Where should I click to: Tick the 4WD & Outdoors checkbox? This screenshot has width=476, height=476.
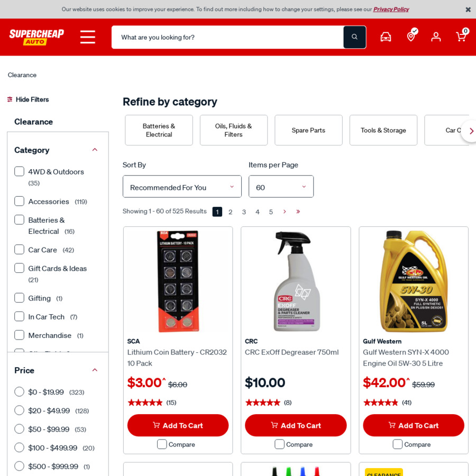click(x=20, y=171)
